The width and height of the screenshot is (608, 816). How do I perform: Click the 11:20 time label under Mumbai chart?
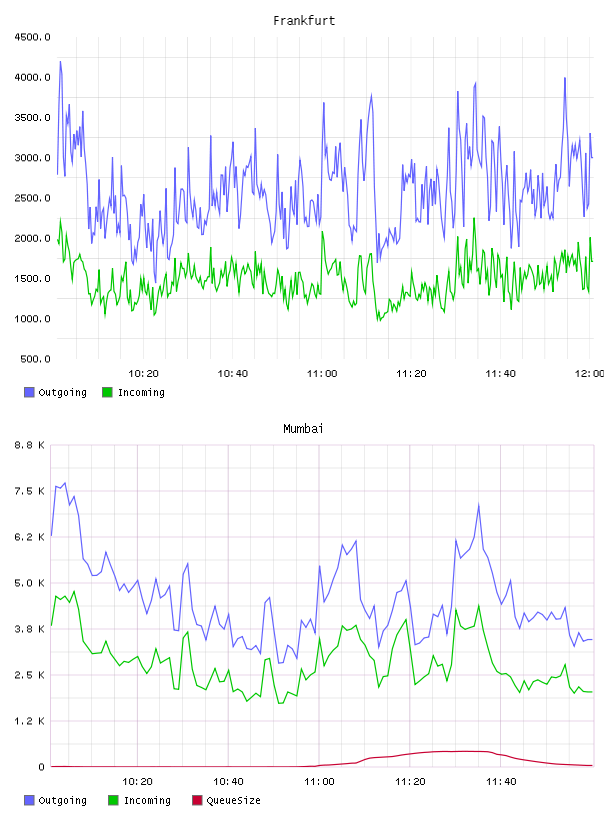(410, 782)
